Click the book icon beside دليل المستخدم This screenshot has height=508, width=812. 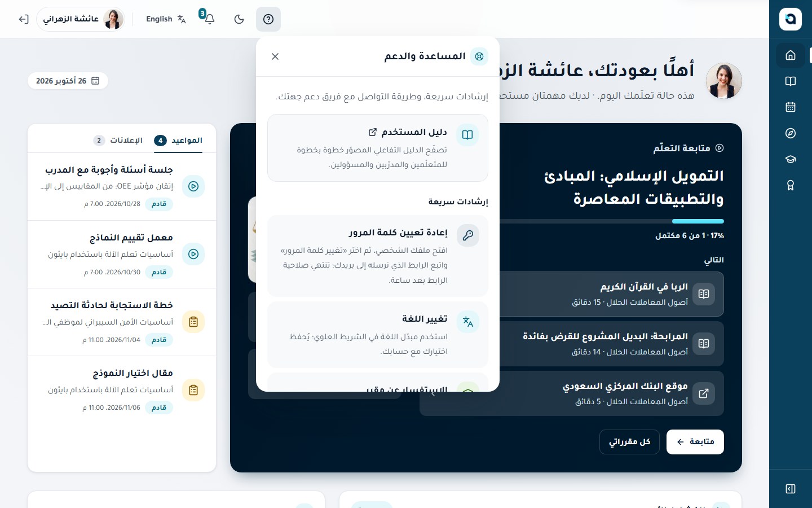pyautogui.click(x=467, y=135)
